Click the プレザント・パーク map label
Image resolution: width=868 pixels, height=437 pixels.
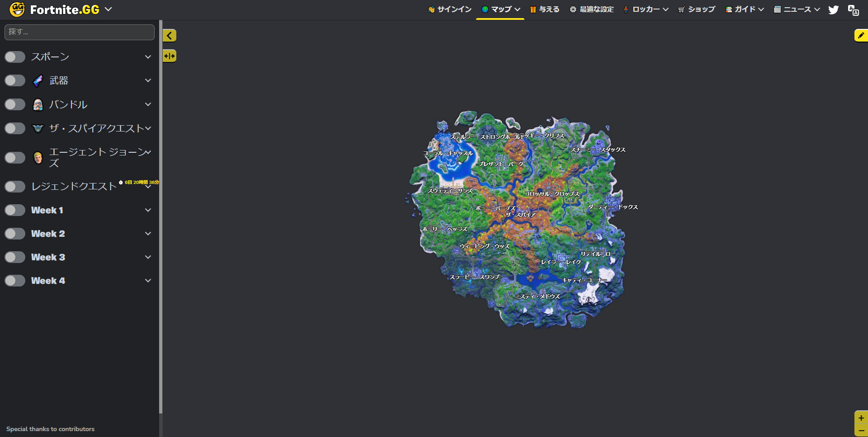click(x=500, y=164)
